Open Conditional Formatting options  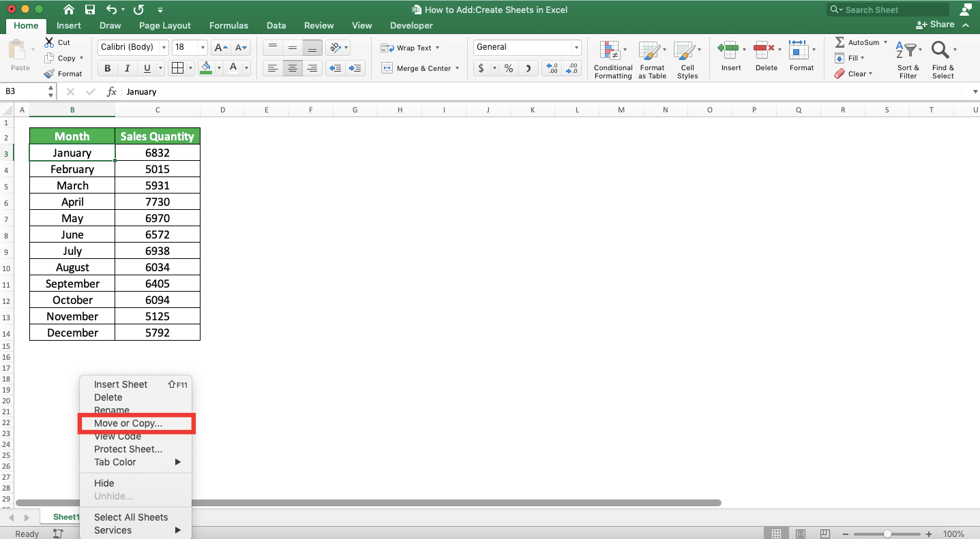pos(612,60)
